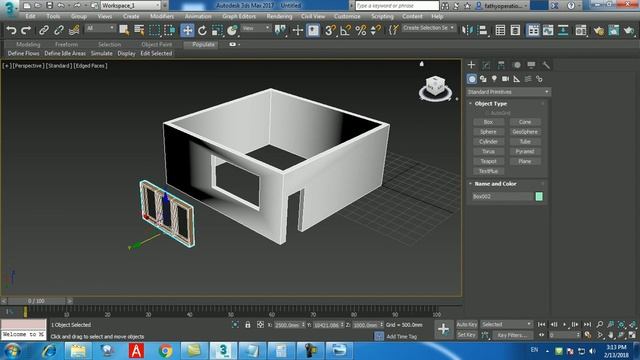The image size is (640, 360).
Task: Toggle the Percent Snap button
Action: click(361, 30)
